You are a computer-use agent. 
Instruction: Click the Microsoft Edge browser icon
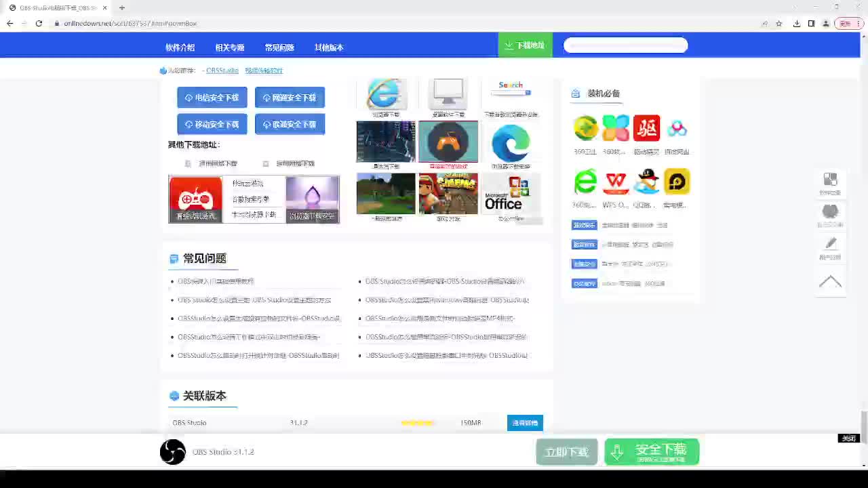pos(511,142)
